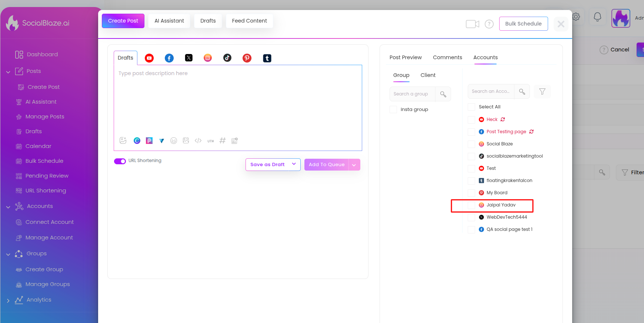Open the PicsArt editor icon
Viewport: 644px width, 323px height.
click(149, 141)
